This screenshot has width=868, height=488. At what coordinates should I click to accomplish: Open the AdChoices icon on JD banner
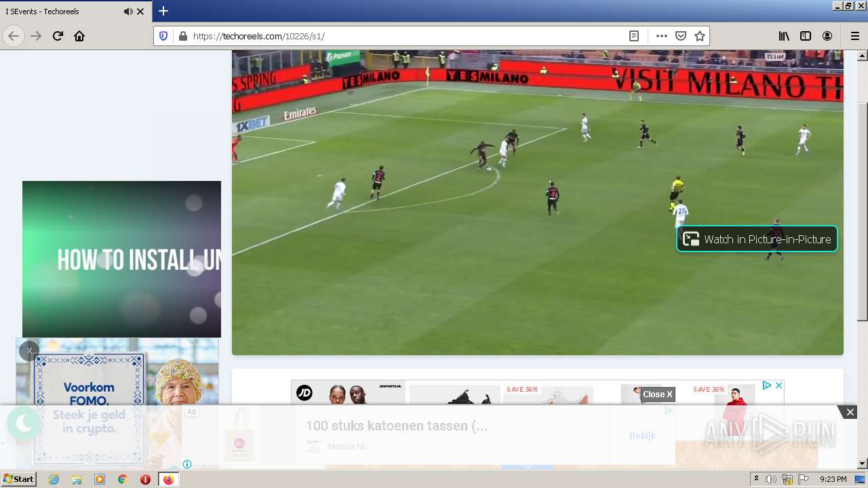(767, 385)
